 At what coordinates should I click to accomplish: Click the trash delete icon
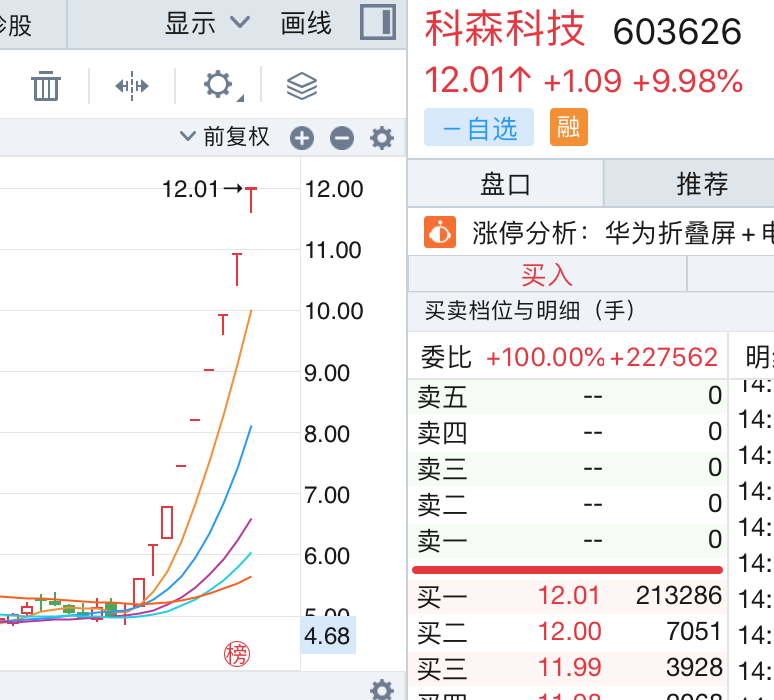coord(46,86)
